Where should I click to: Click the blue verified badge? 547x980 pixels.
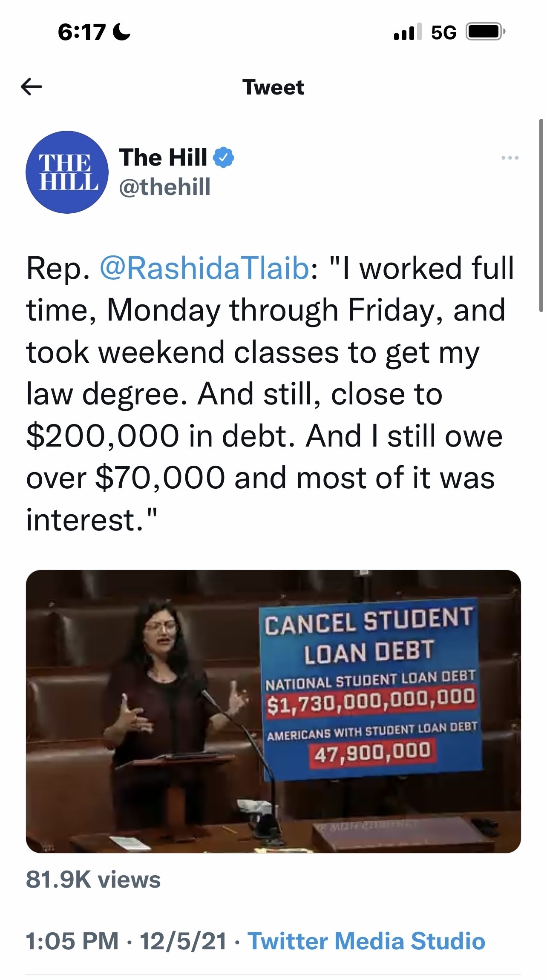(223, 158)
